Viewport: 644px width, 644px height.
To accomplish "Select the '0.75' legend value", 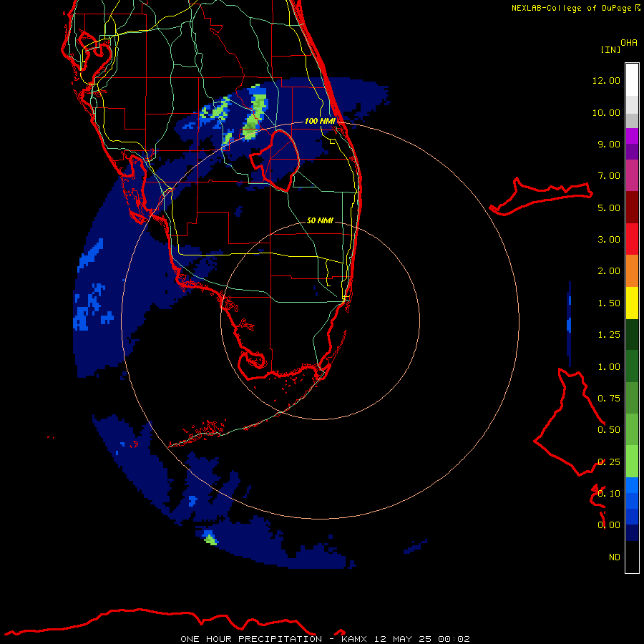I will tap(609, 399).
